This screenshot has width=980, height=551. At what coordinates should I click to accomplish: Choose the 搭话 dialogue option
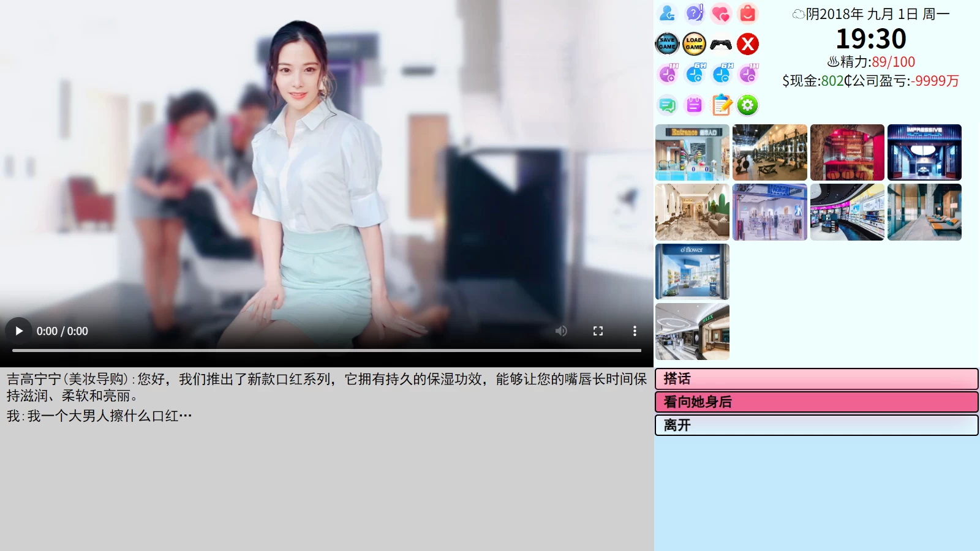[816, 379]
